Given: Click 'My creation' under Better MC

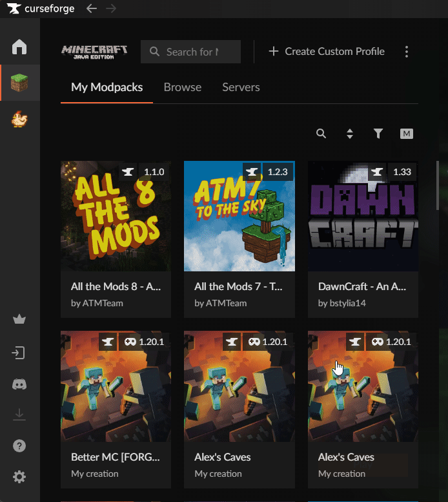Looking at the screenshot, I should tap(95, 474).
